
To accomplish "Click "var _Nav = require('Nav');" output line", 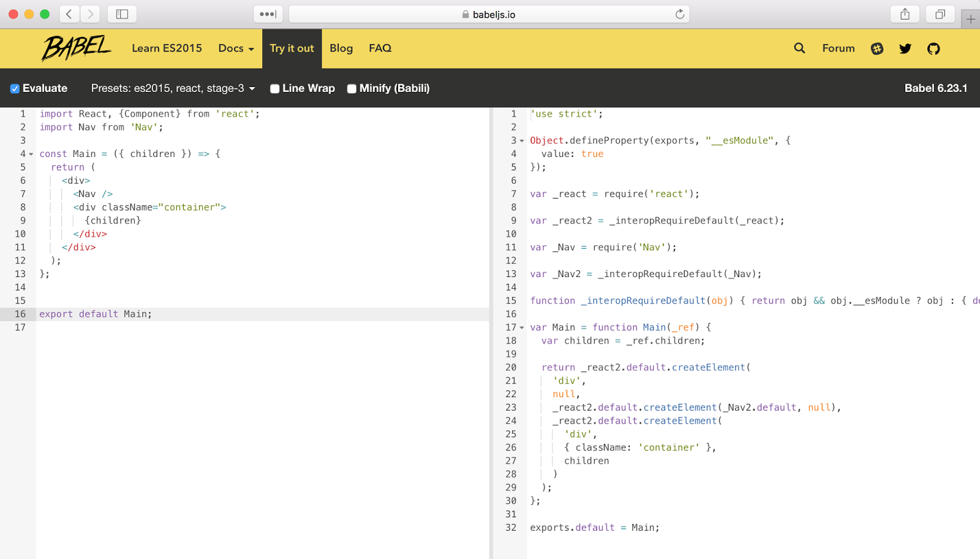I will (603, 247).
